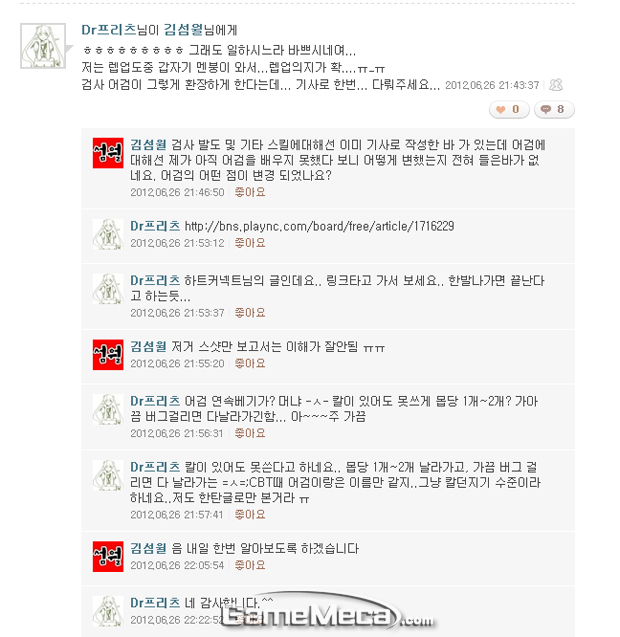Click the heart like button showing 0
Image resolution: width=620 pixels, height=637 pixels.
click(509, 109)
